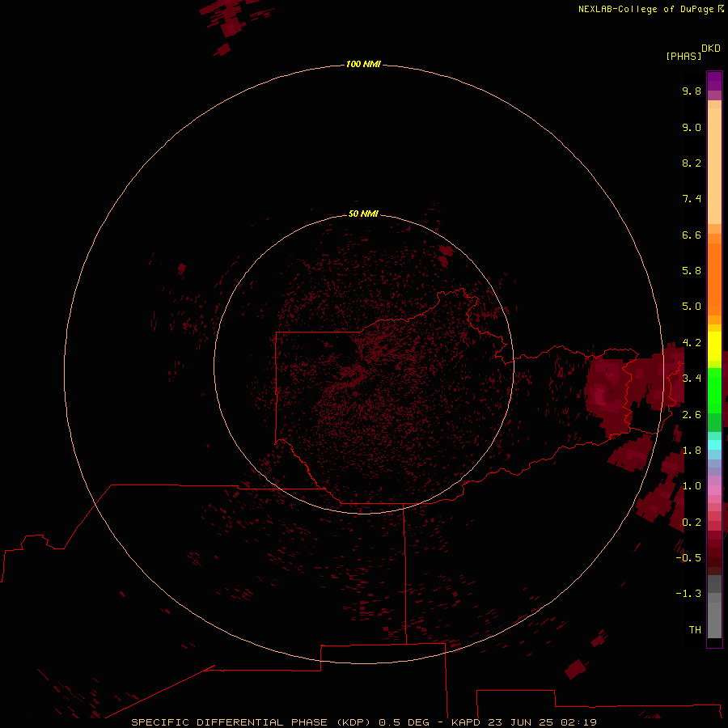Viewport: 728px width, 728px height.
Task: Click the radar site center of the rings
Action: (363, 365)
